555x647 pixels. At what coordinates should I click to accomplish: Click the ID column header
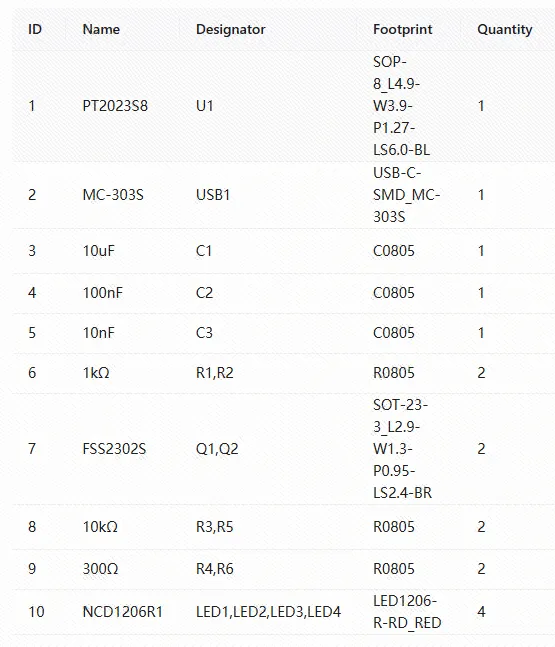click(35, 29)
